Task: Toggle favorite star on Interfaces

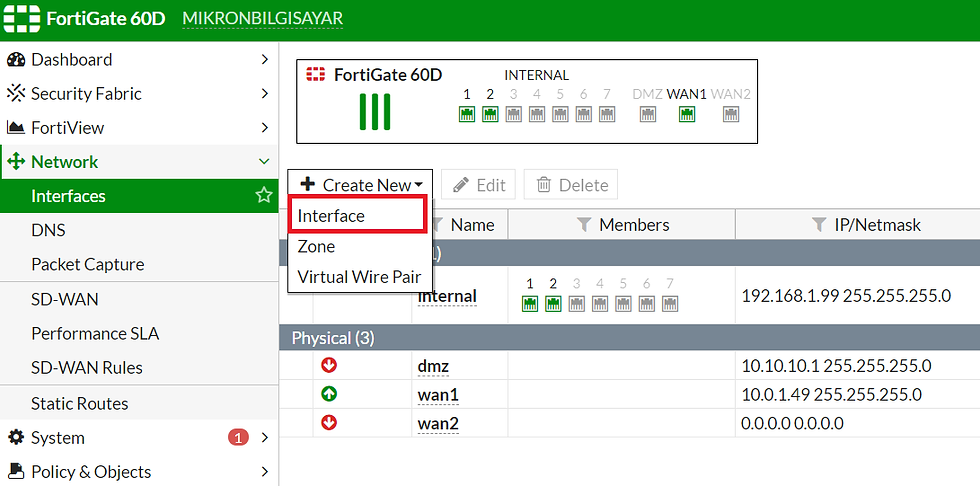Action: (x=264, y=196)
